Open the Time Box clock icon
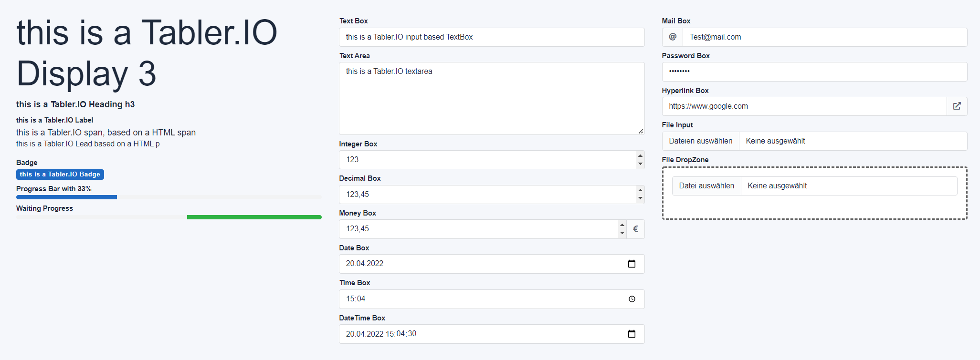Viewport: 980px width, 360px height. pyautogui.click(x=632, y=299)
